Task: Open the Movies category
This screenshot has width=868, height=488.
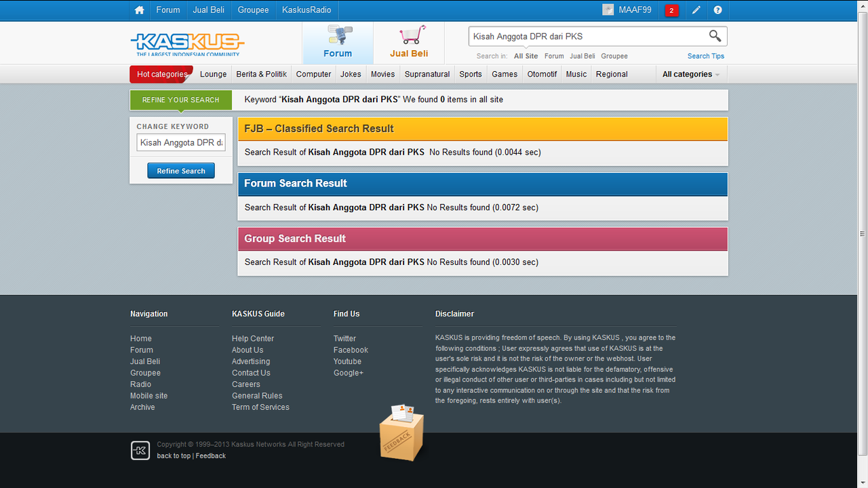Action: pyautogui.click(x=383, y=75)
